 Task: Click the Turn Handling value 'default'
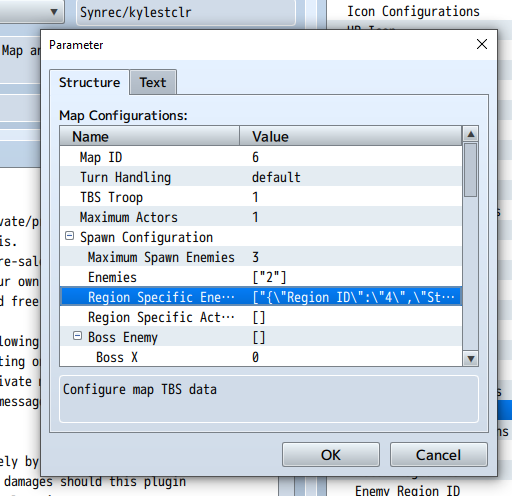click(x=276, y=177)
